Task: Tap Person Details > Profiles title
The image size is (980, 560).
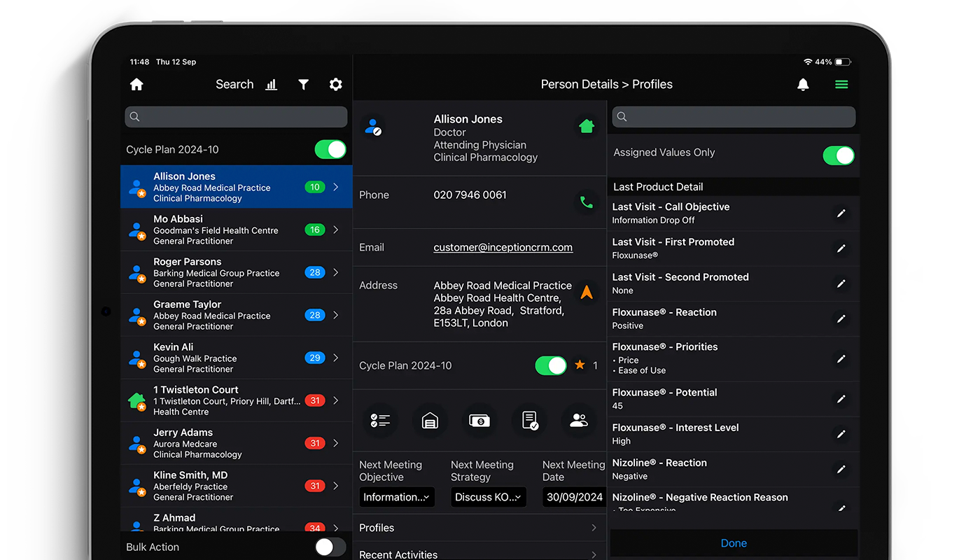Action: (x=607, y=85)
